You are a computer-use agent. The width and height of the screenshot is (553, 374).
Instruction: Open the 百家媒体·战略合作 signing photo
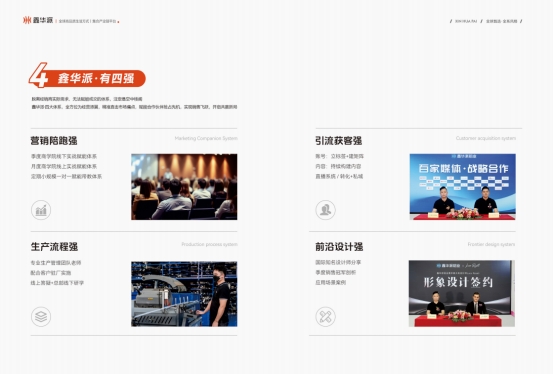point(462,187)
